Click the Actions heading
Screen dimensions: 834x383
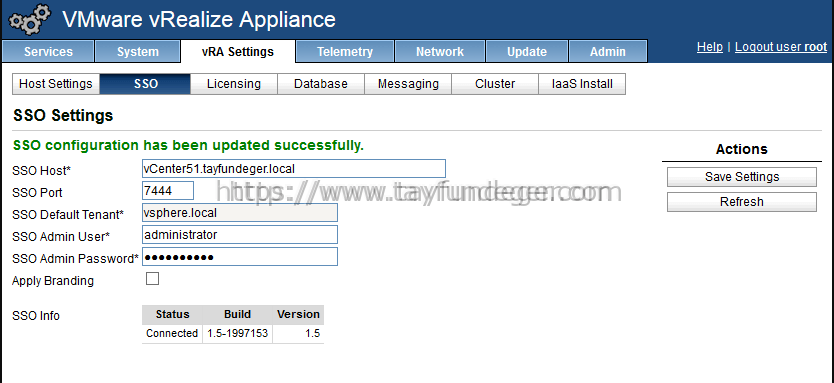click(x=741, y=149)
